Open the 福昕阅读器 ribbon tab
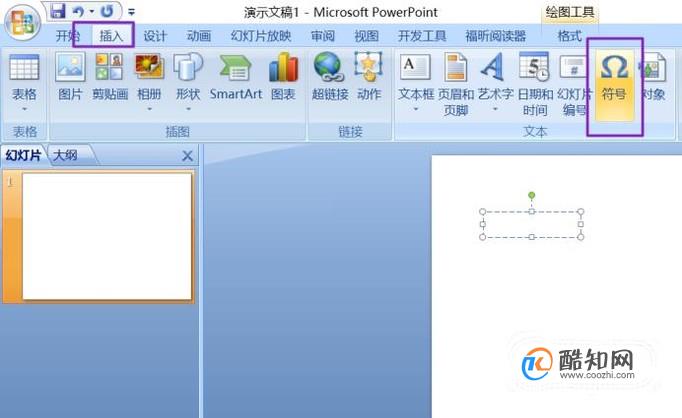 click(x=495, y=36)
